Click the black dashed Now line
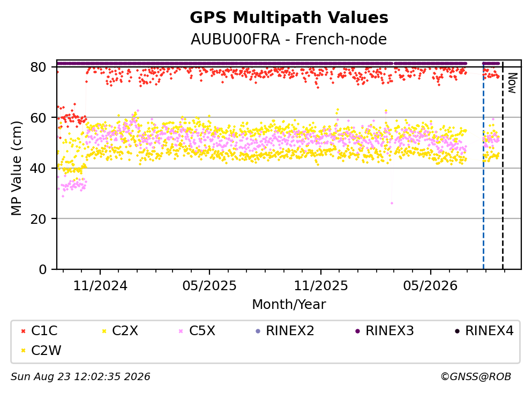 tap(503, 166)
